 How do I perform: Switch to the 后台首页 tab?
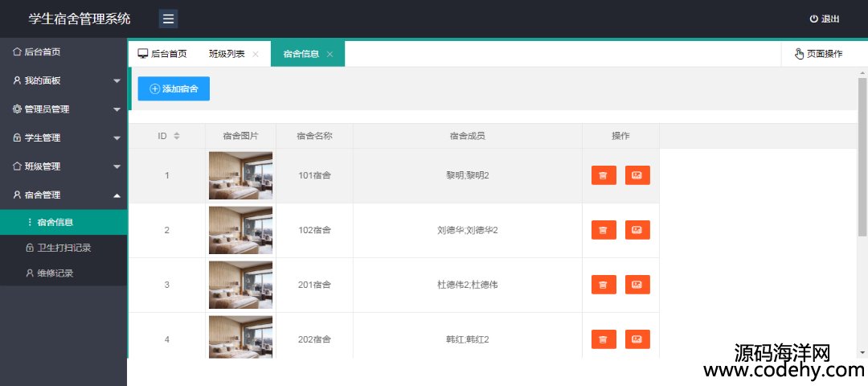pos(162,54)
